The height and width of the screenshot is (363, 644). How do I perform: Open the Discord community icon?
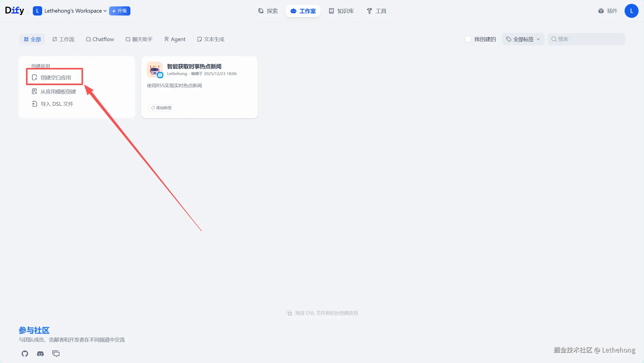point(40,353)
